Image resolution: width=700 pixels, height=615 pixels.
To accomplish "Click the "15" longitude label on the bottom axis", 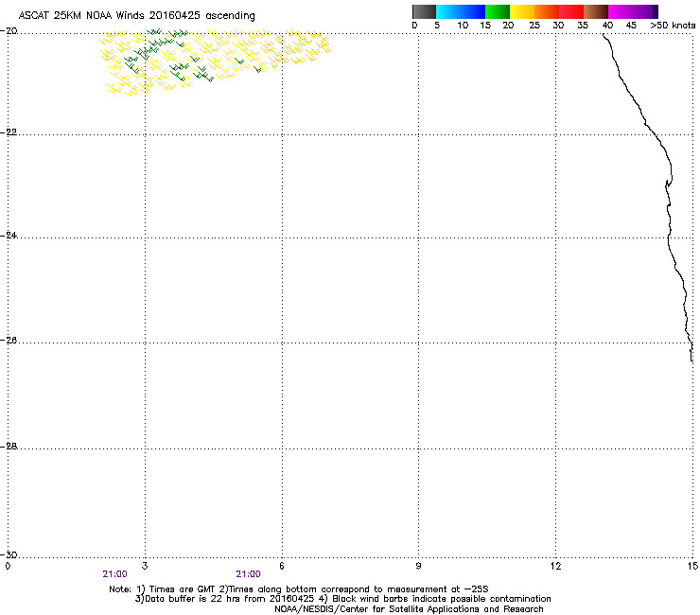I will point(692,566).
